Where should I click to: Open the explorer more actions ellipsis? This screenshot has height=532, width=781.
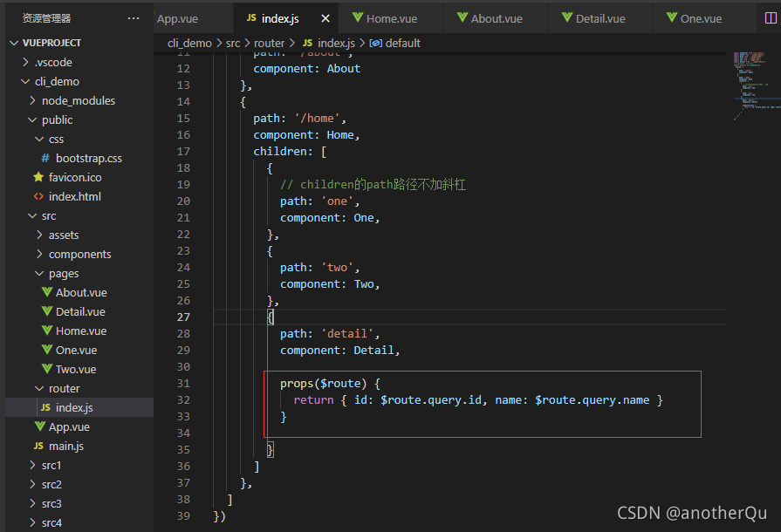pos(134,18)
